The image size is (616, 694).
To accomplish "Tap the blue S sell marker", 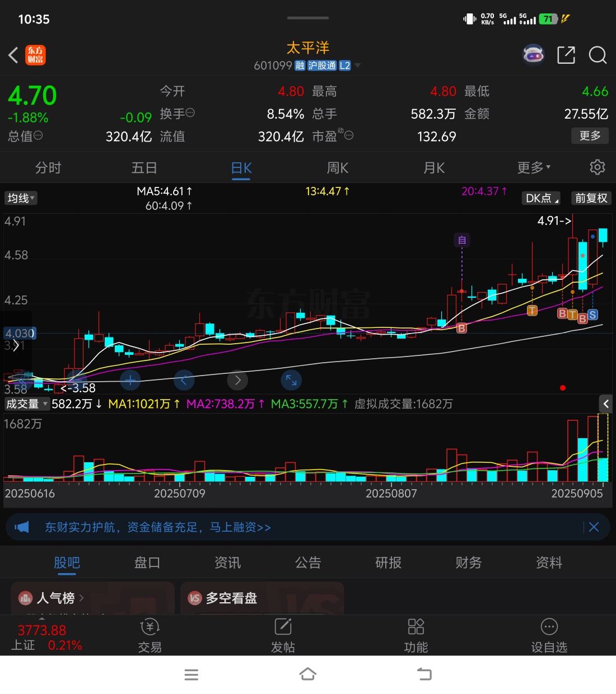I will click(592, 315).
